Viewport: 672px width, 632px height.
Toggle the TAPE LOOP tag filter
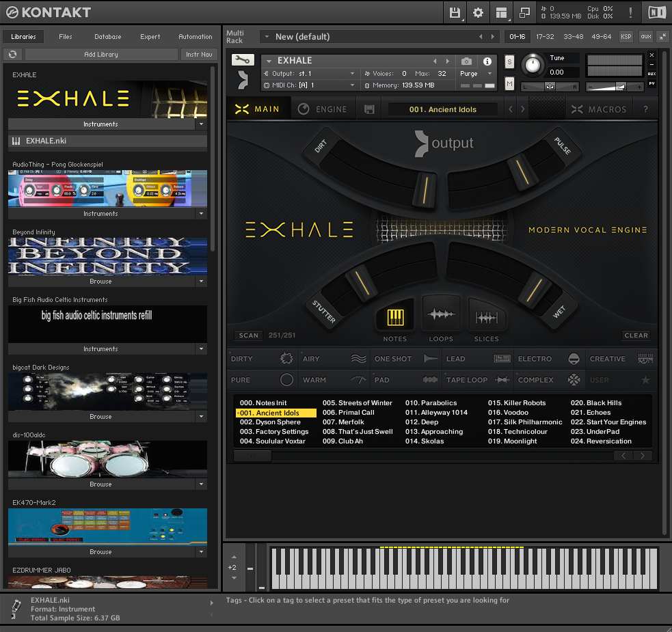coord(478,380)
